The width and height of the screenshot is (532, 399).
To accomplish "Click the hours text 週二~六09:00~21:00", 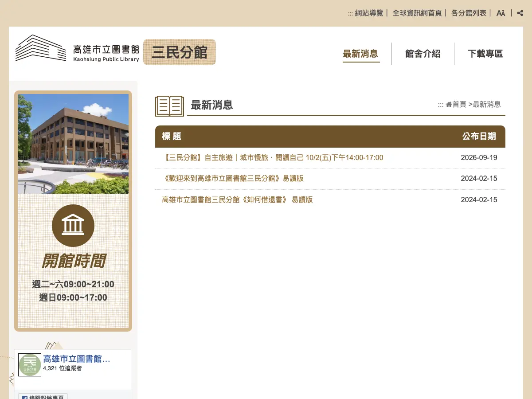I will pos(73,284).
